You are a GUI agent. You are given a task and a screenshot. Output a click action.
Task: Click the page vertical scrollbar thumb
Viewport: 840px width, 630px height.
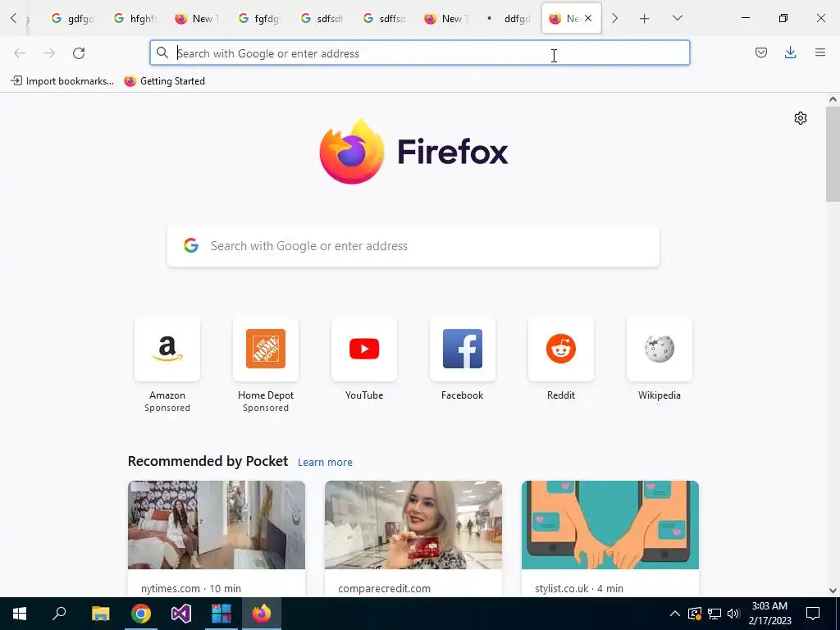[x=833, y=154]
